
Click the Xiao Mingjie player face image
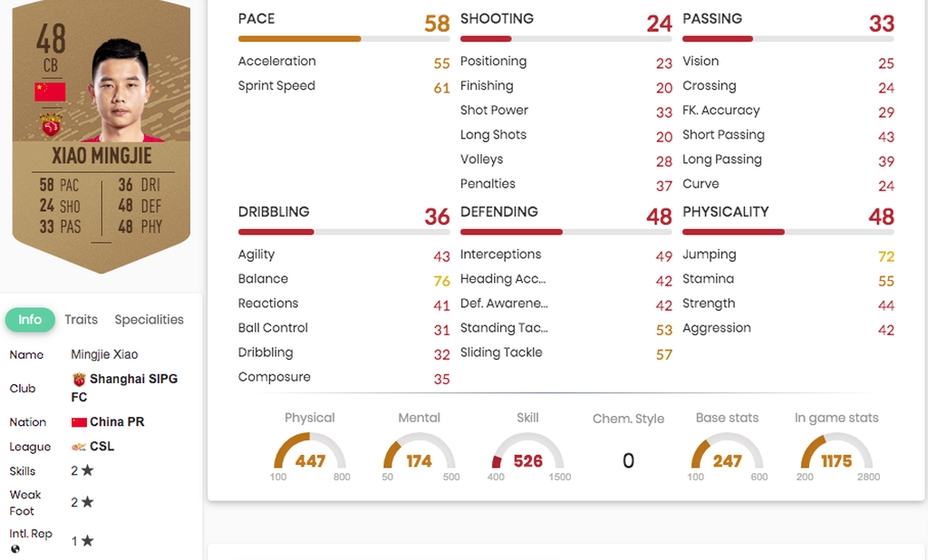pos(121,90)
